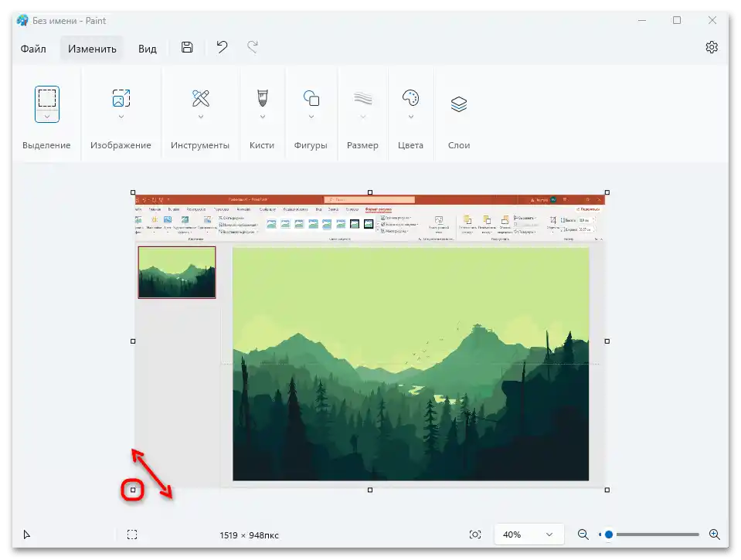Select the rectangular Selection tool icon
The image size is (741, 560).
(x=47, y=98)
